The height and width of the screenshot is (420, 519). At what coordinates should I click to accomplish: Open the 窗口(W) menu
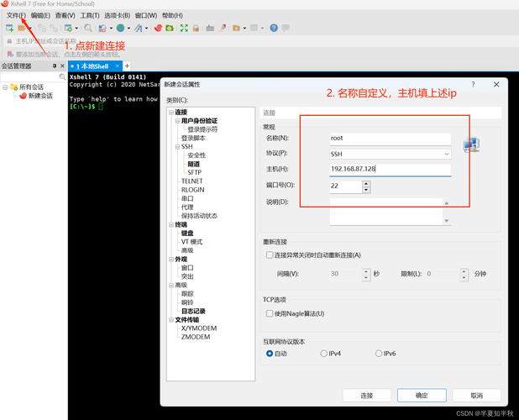click(146, 15)
